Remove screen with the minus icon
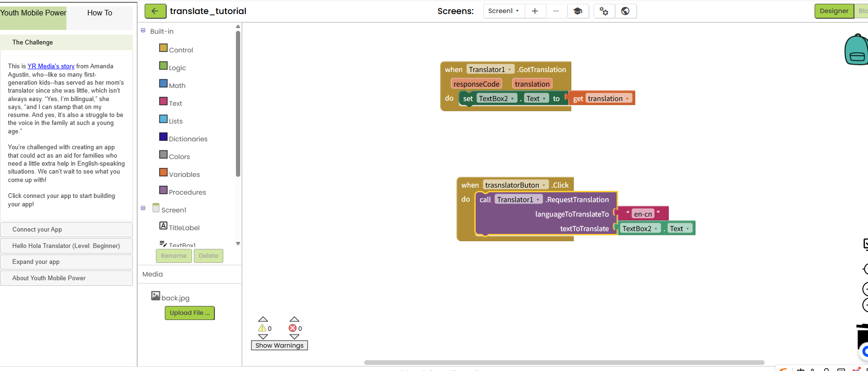Image resolution: width=868 pixels, height=371 pixels. pos(556,11)
